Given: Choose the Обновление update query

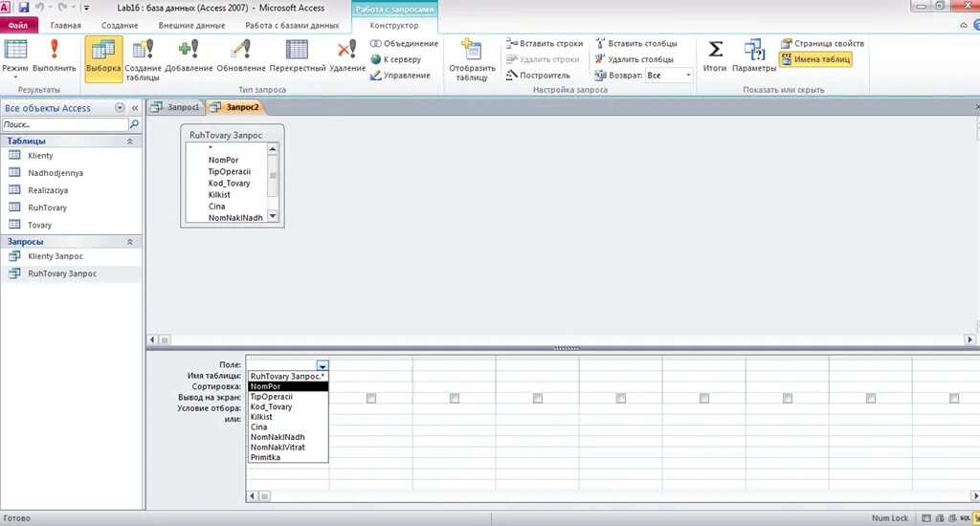Looking at the screenshot, I should pos(241,56).
